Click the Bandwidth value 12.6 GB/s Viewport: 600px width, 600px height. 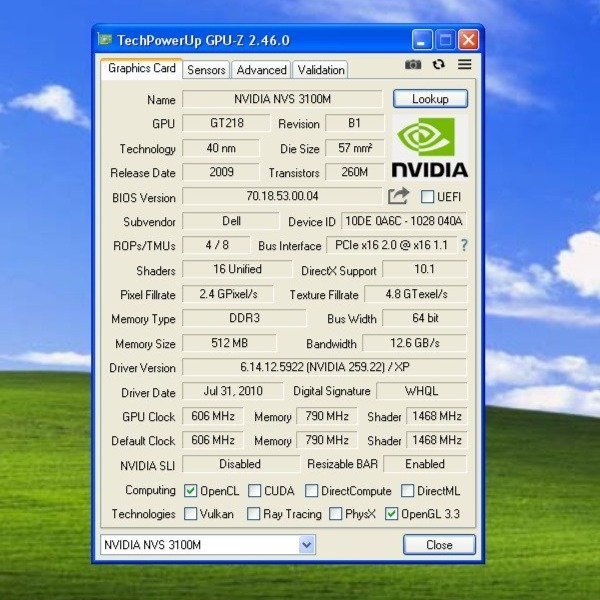click(414, 343)
